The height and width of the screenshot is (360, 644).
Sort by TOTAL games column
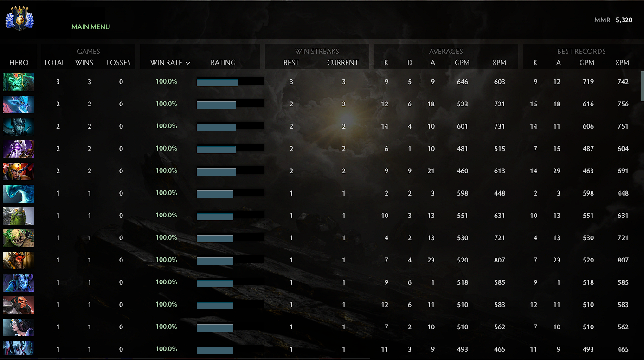pyautogui.click(x=54, y=63)
